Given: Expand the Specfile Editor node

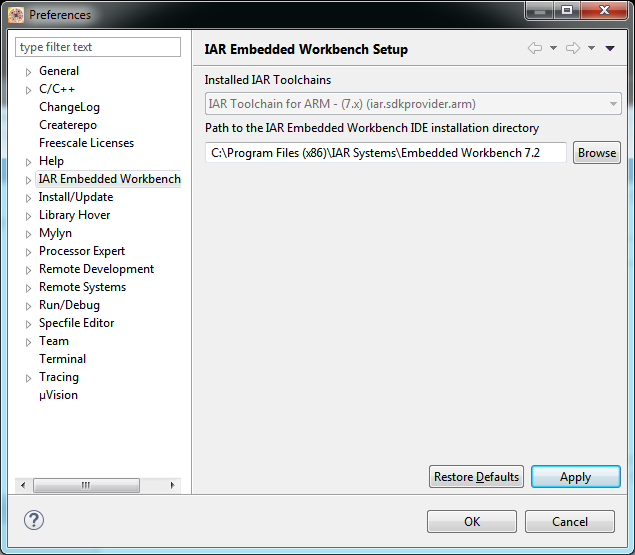Looking at the screenshot, I should tap(28, 324).
